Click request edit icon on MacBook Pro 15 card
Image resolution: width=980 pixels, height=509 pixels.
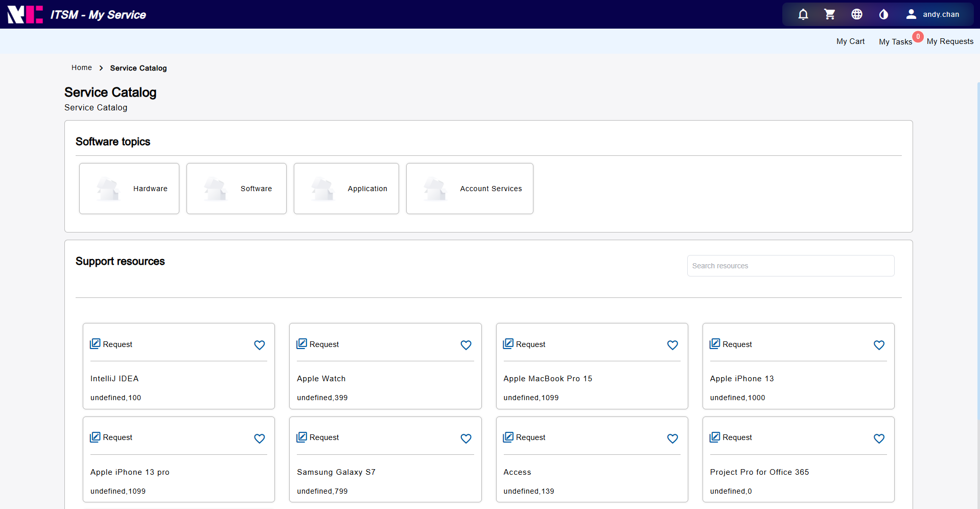tap(508, 344)
